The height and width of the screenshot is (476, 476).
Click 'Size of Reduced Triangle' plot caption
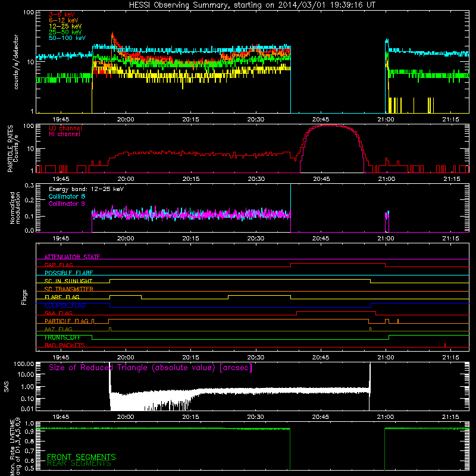pos(151,368)
